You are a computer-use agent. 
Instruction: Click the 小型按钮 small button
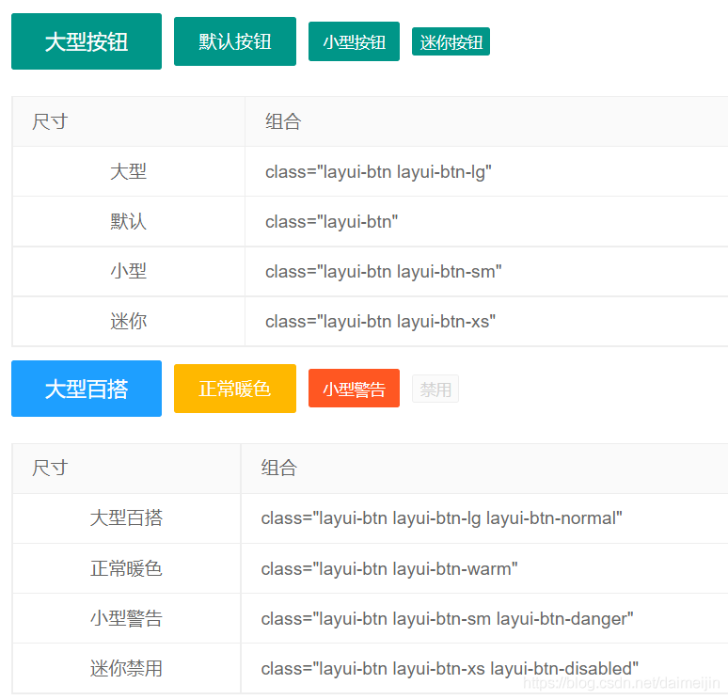[354, 41]
